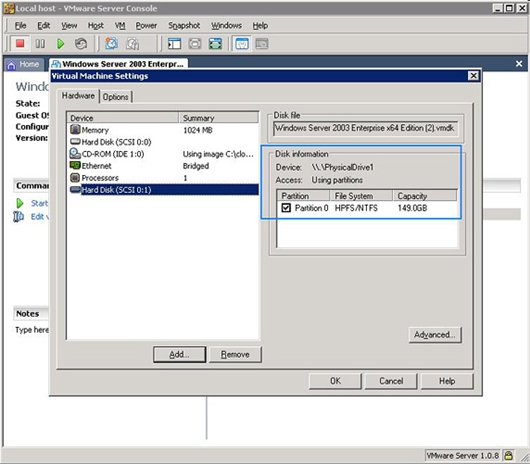Screen dimensions: 530x464
Task: Open the Snapshot menu
Action: click(x=184, y=26)
